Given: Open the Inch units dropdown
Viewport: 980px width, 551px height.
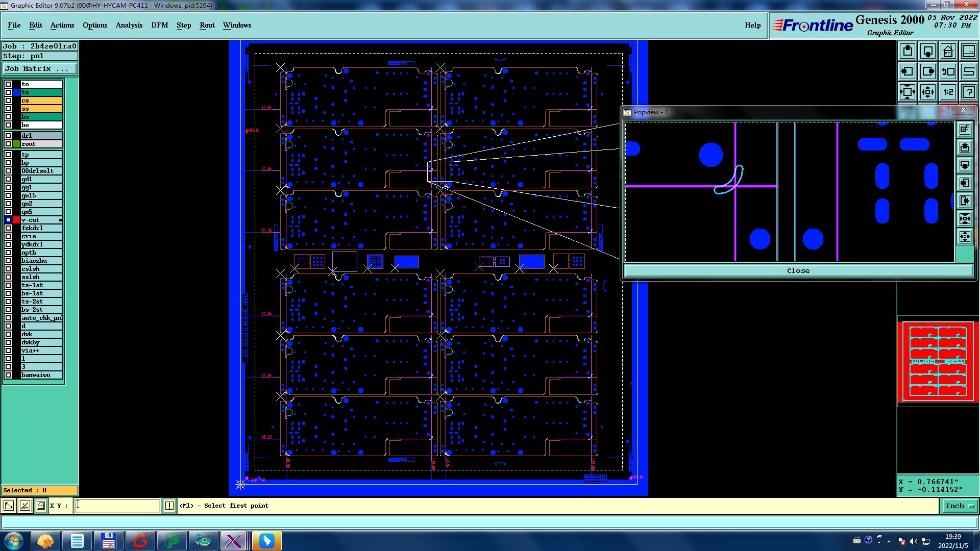Looking at the screenshot, I should pos(960,506).
